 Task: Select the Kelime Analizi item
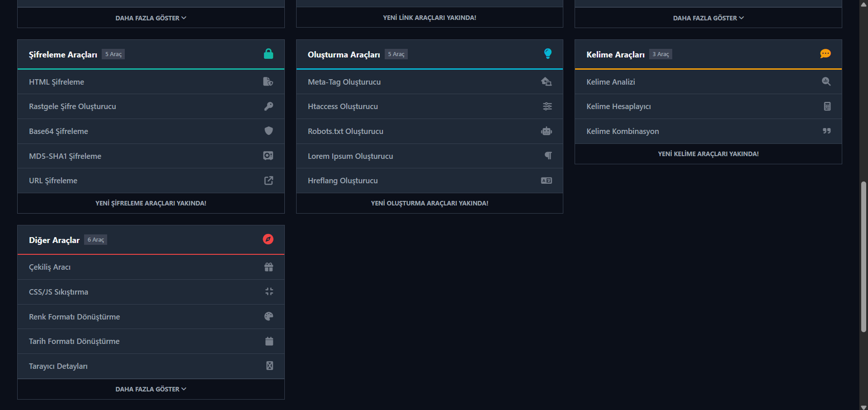(708, 82)
